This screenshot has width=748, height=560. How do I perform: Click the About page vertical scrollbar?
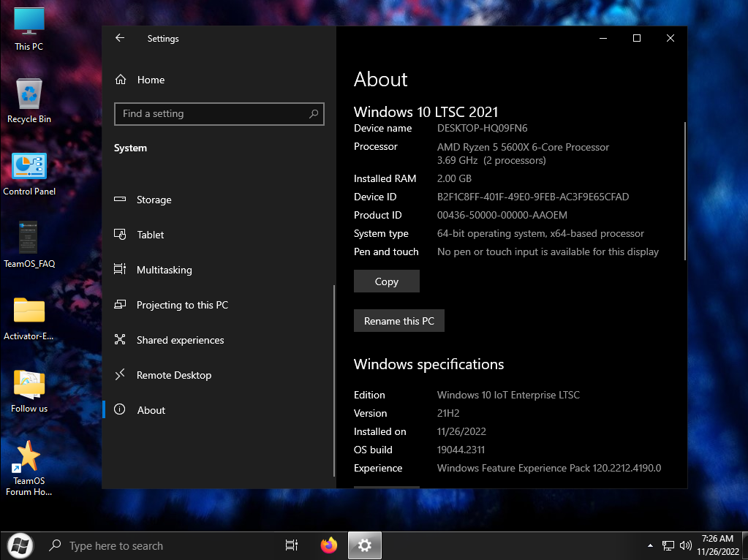click(x=685, y=190)
